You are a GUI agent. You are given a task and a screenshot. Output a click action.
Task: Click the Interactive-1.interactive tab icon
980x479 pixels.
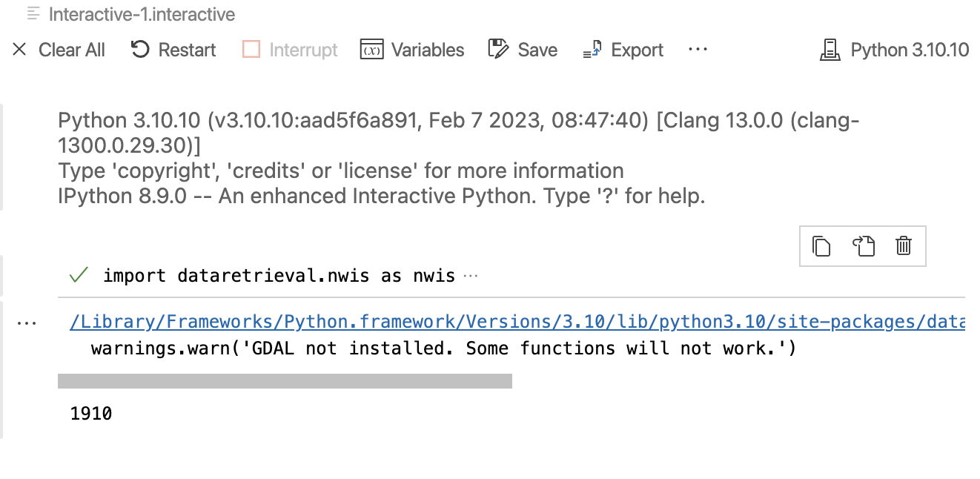[x=33, y=14]
